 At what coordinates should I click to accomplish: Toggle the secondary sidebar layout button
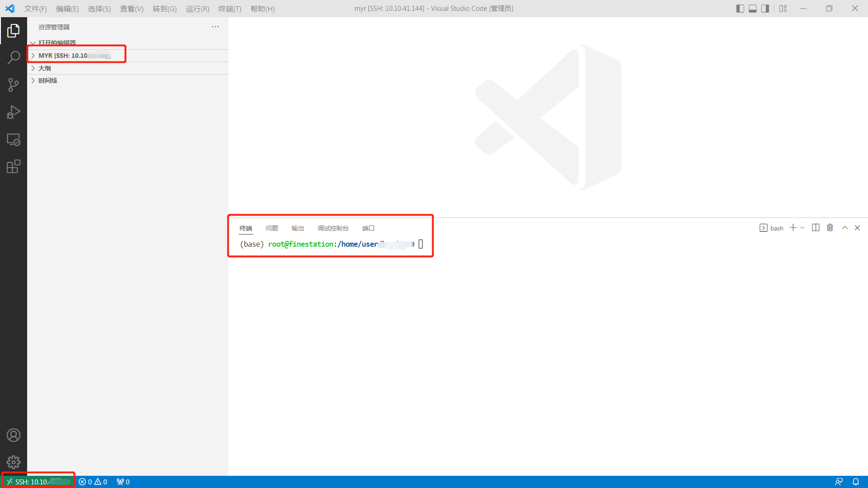765,9
